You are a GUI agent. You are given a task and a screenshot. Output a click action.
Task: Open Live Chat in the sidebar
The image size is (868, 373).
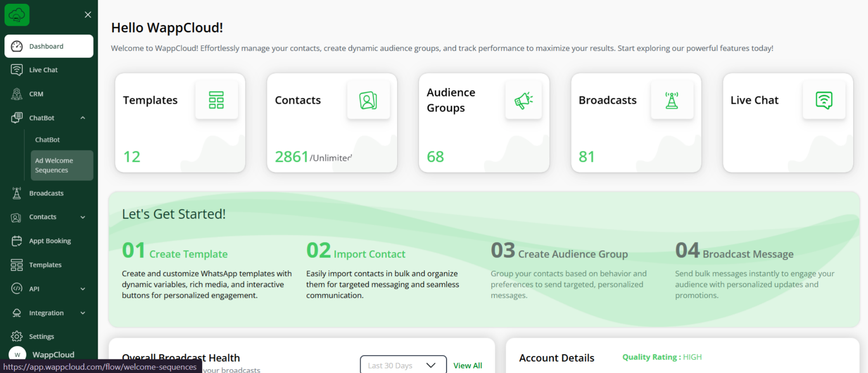[49, 70]
